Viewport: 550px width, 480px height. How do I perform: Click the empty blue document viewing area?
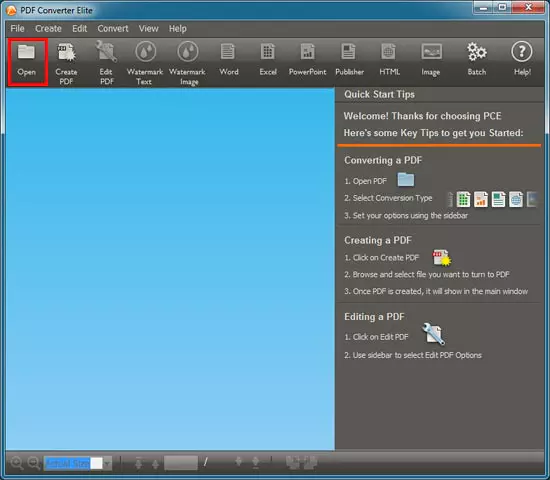(170, 269)
